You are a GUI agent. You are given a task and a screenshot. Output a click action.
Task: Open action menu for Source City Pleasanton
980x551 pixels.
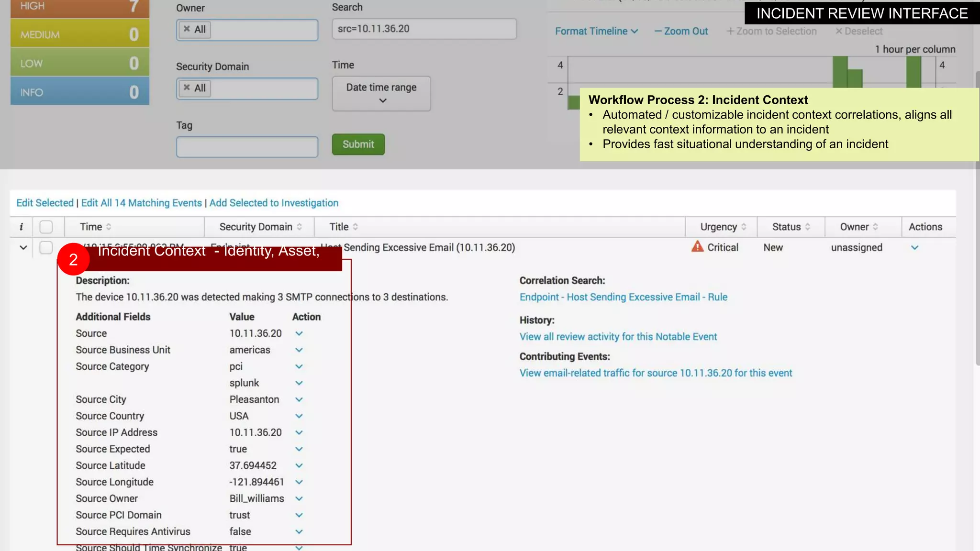[x=299, y=399]
